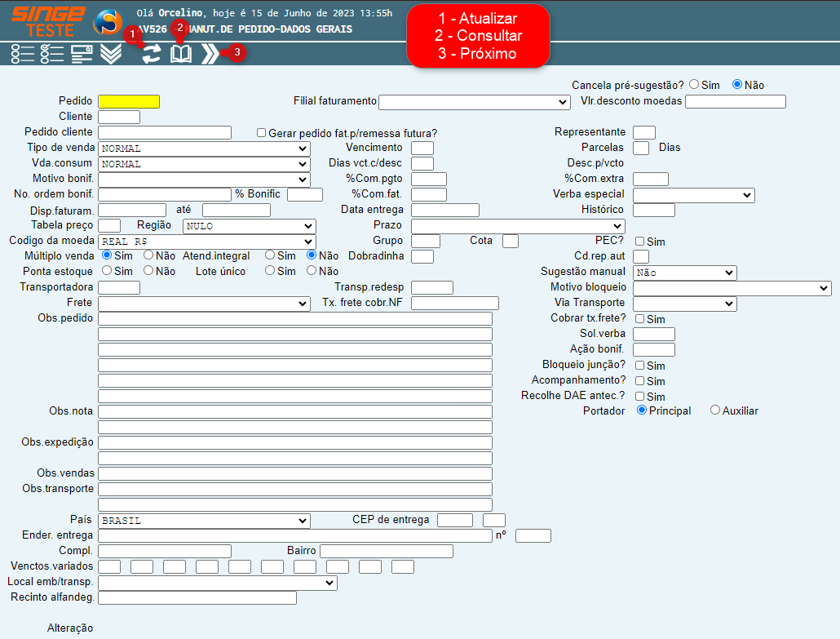
Task: Click the Recinto alfandeg. field
Action: [197, 598]
